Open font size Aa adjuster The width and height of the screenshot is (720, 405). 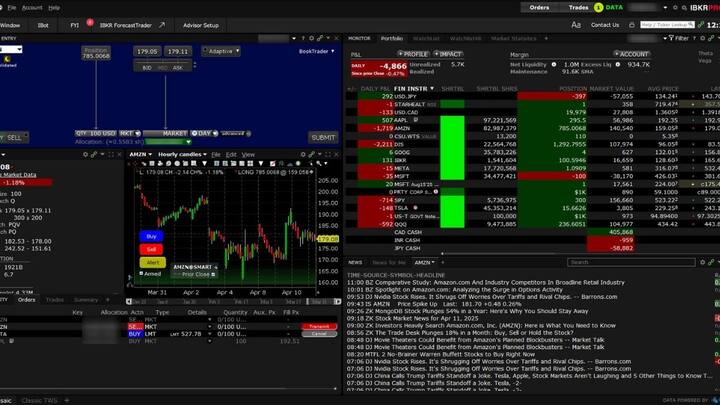pyautogui.click(x=576, y=25)
